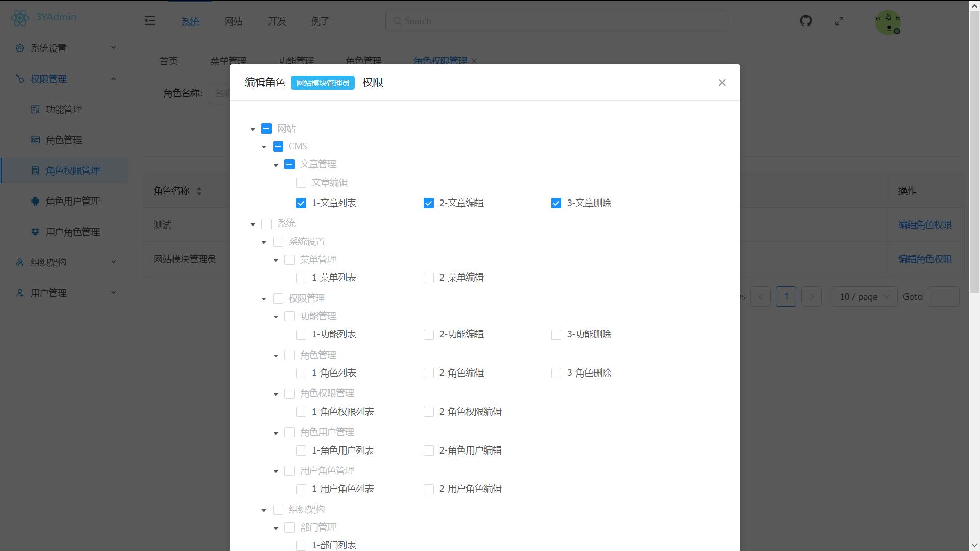Click 编辑角色权限 link for 测试 row

coord(924,224)
